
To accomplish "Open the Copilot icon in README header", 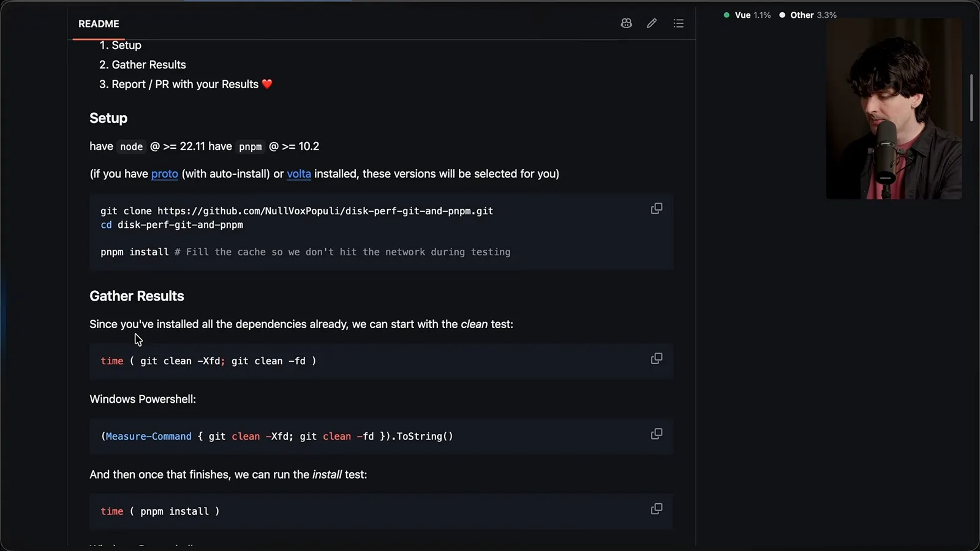I will point(626,23).
